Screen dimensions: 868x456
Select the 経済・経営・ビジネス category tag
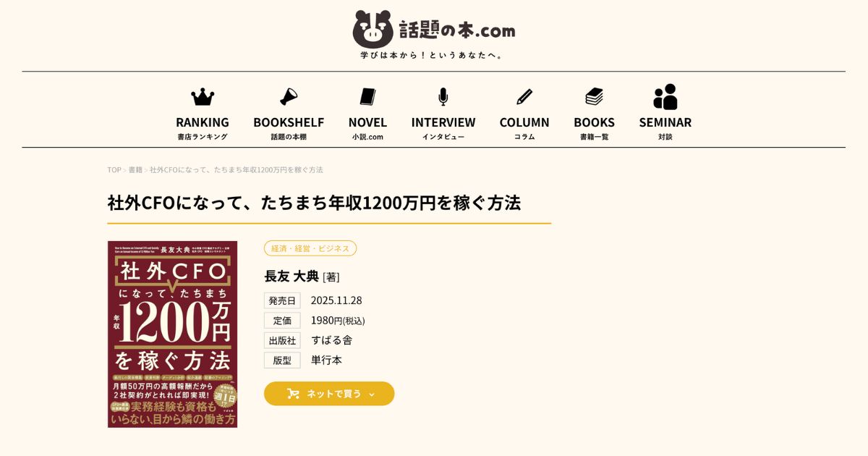click(310, 248)
